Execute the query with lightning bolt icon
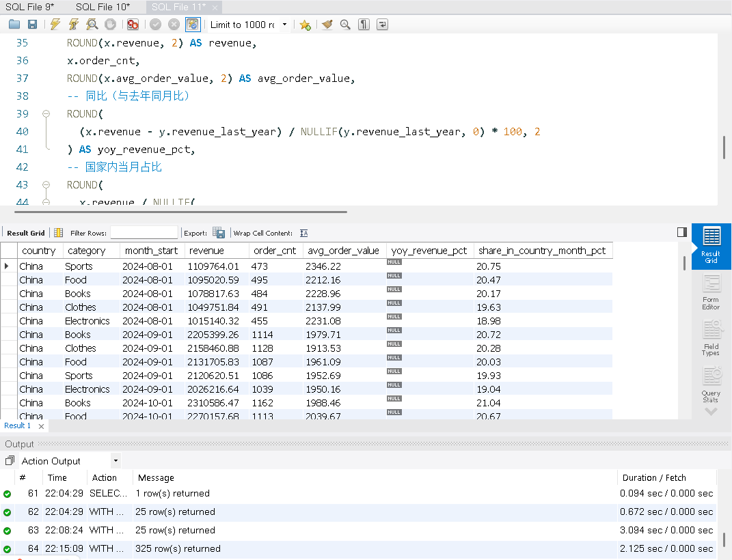 tap(55, 25)
